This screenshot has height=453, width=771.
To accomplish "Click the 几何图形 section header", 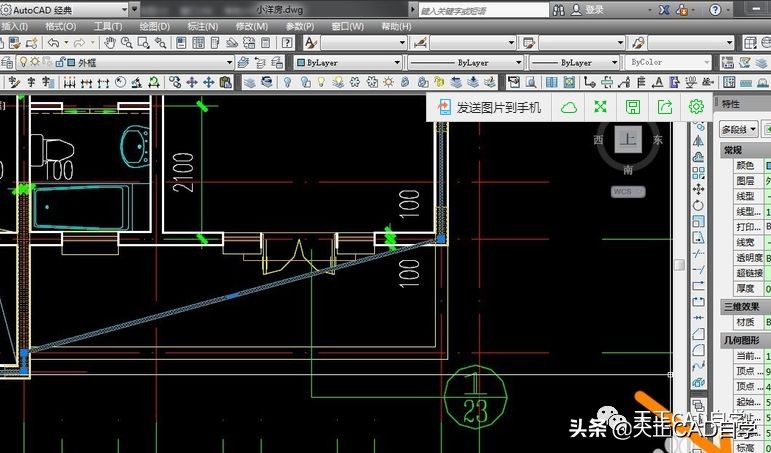I will pyautogui.click(x=745, y=340).
